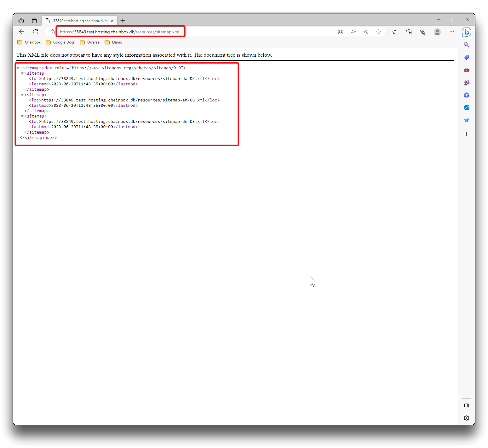488x448 pixels.
Task: Open apps available for this site icon
Action: pyautogui.click(x=341, y=32)
